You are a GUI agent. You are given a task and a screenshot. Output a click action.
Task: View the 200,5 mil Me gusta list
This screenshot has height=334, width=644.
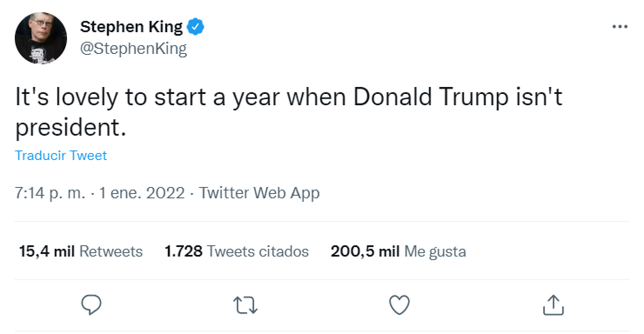point(398,251)
